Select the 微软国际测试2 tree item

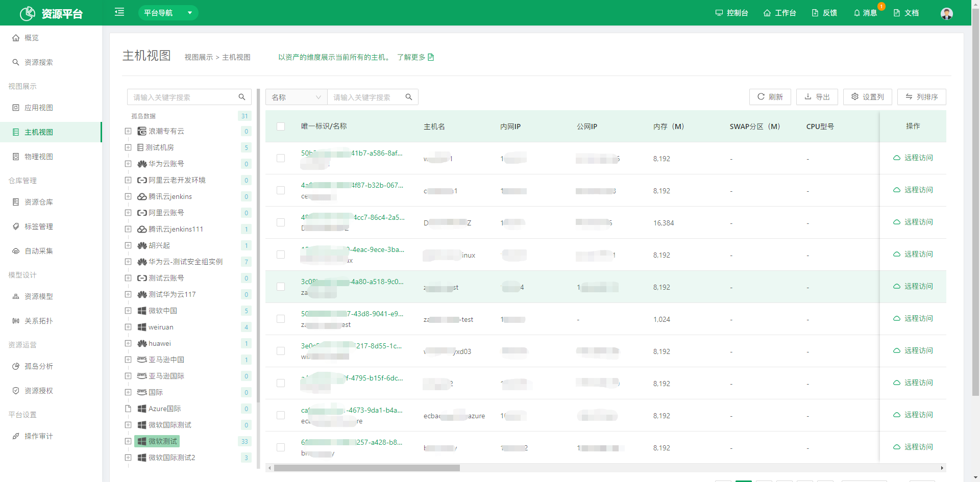click(x=166, y=458)
